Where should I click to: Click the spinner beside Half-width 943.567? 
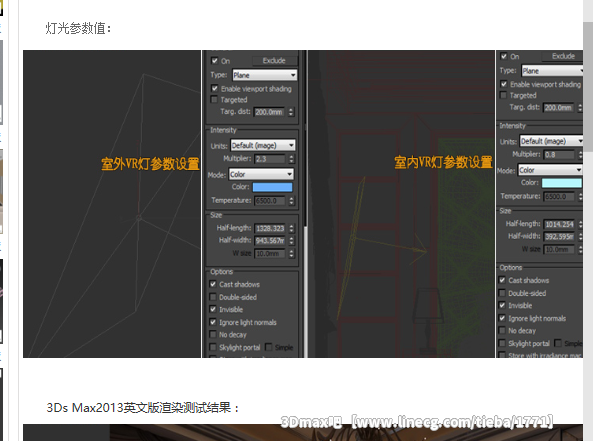(291, 241)
